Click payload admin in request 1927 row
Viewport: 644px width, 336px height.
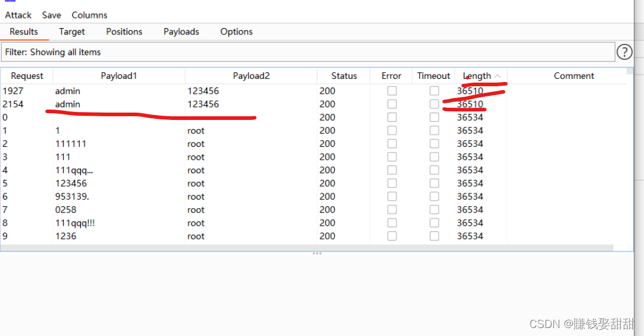click(68, 91)
